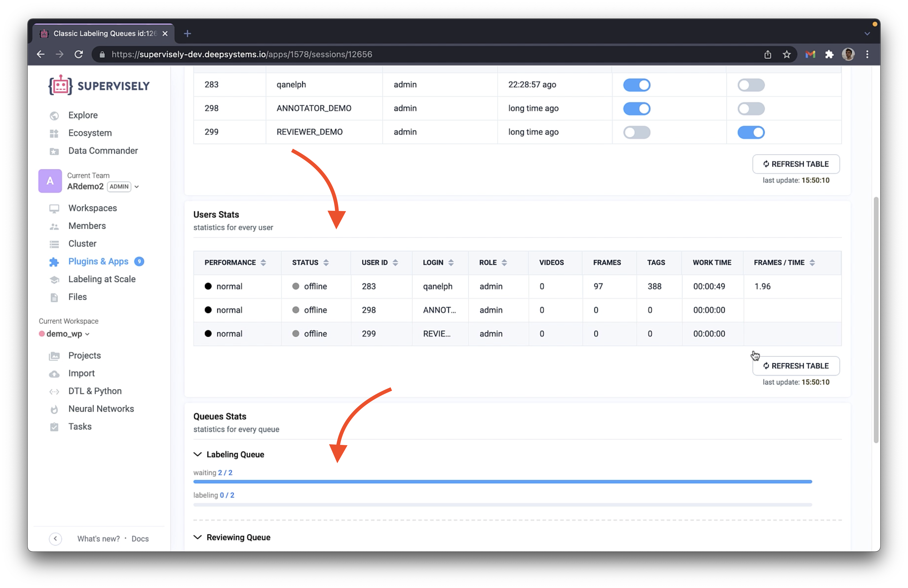Close the Classic Labeling Queues tab
The width and height of the screenshot is (908, 588).
tap(165, 34)
